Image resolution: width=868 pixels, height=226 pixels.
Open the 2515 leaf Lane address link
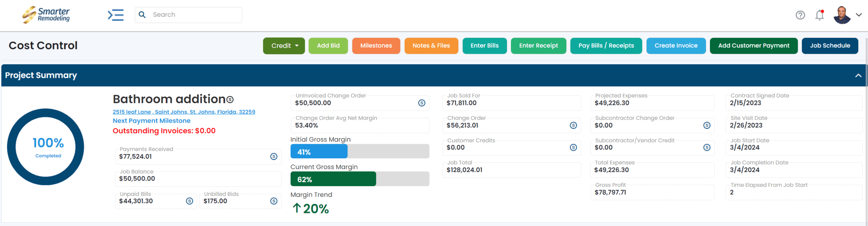(x=184, y=112)
